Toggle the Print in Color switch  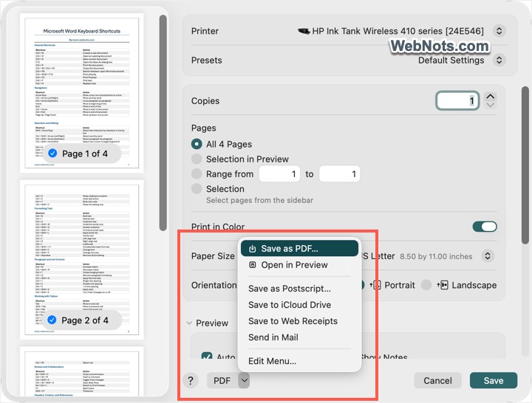tap(485, 227)
